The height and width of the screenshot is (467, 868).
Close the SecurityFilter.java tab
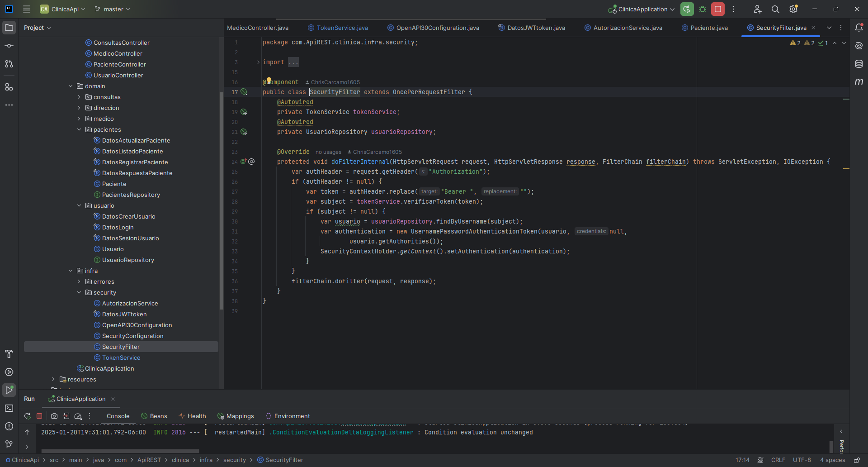coord(813,28)
